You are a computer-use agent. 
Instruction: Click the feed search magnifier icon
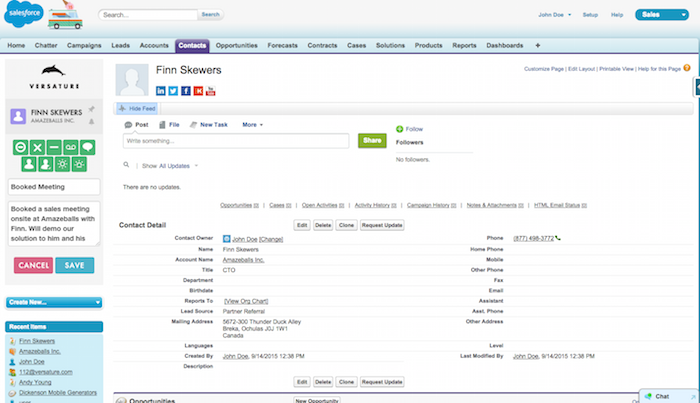pyautogui.click(x=126, y=165)
